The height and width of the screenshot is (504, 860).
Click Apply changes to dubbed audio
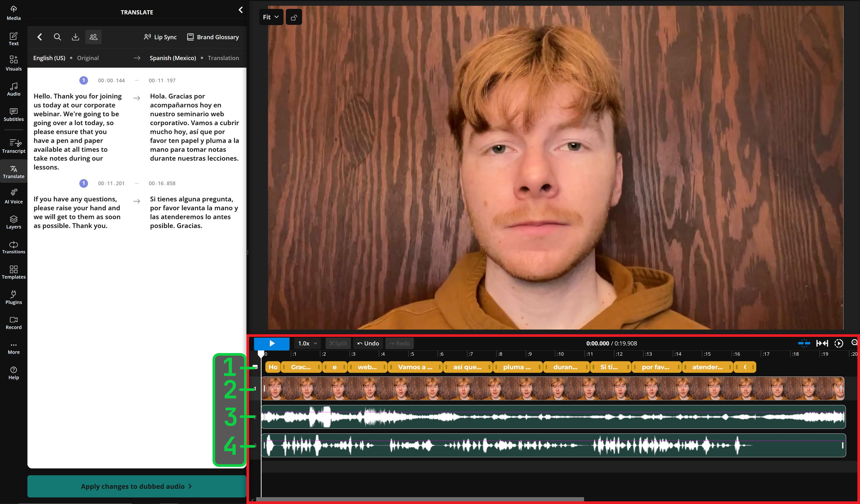click(136, 486)
